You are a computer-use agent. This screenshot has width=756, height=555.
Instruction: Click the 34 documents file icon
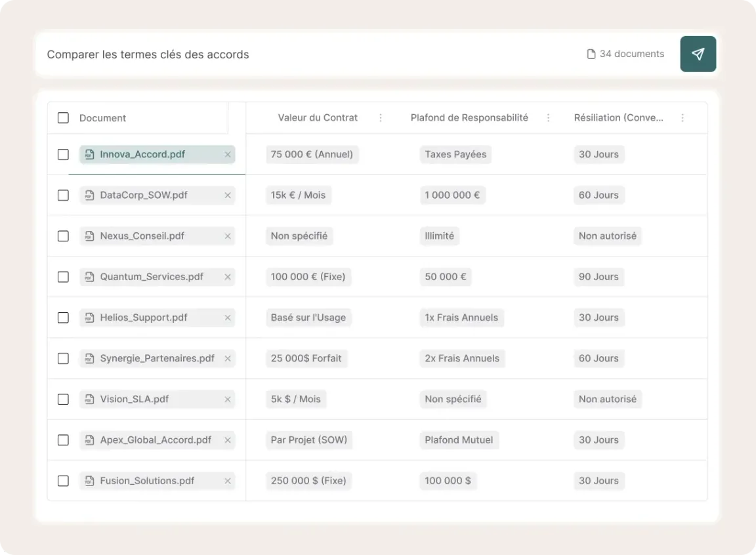pyautogui.click(x=591, y=54)
